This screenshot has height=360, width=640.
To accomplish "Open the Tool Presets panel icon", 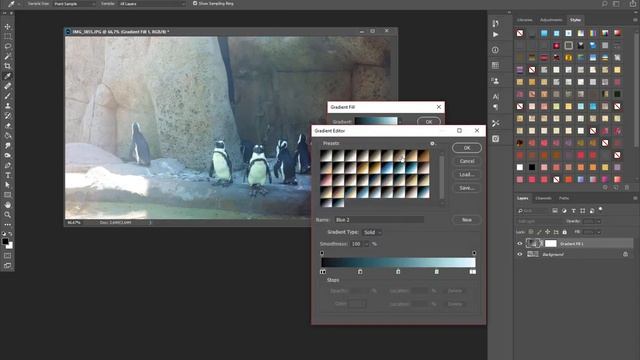I will tap(496, 123).
